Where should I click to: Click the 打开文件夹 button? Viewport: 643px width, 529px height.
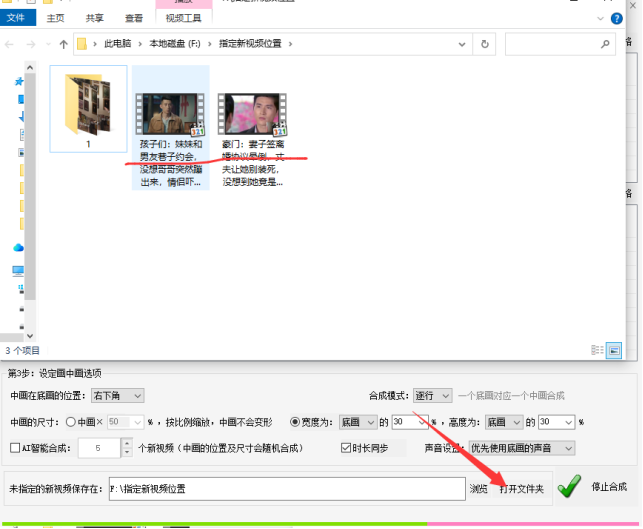click(522, 489)
